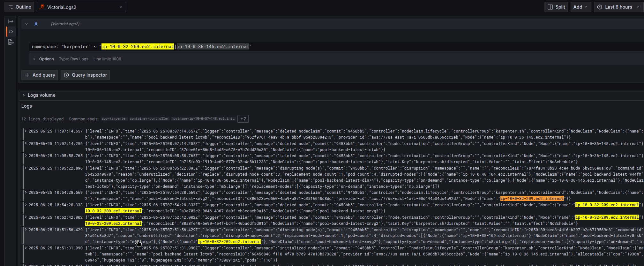
Task: Click the Logs panel heading
Action: click(x=26, y=106)
